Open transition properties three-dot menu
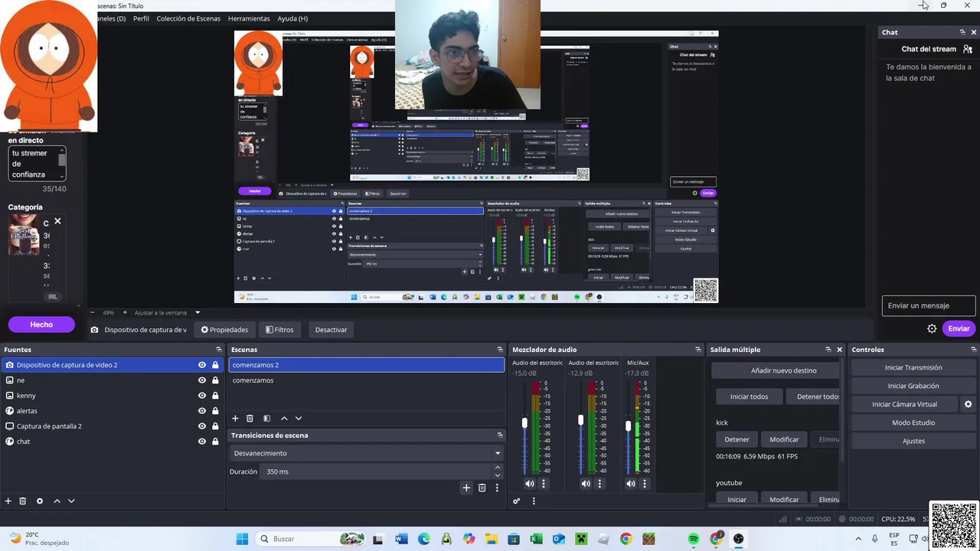This screenshot has width=980, height=551. [497, 487]
